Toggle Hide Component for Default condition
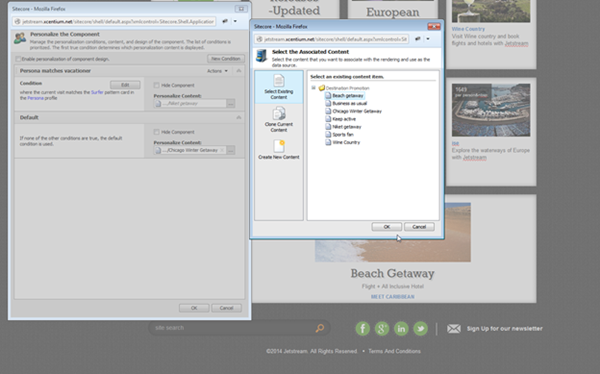Image resolution: width=600 pixels, height=374 pixels. [156, 132]
